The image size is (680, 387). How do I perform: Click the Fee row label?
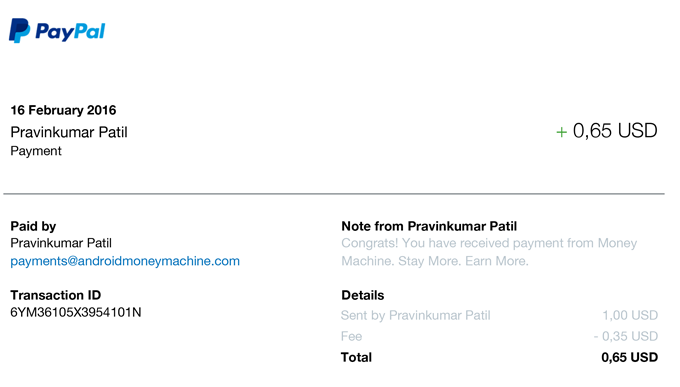(x=352, y=336)
